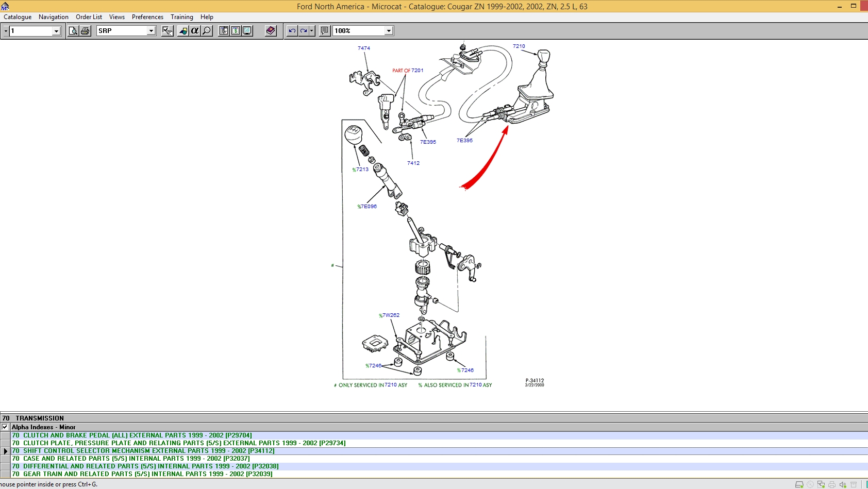Open the SRP price type dropdown
Image resolution: width=868 pixels, height=489 pixels.
151,31
